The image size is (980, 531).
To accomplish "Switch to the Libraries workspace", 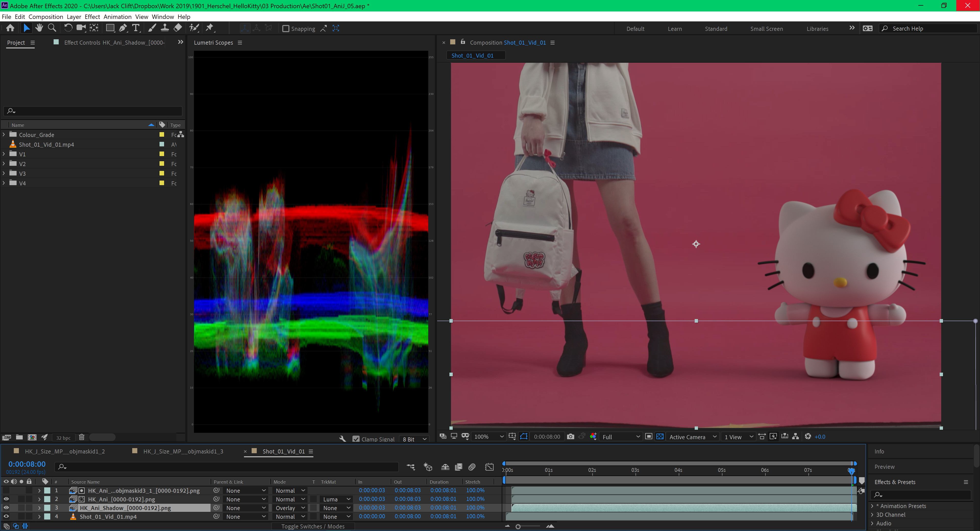I will click(x=817, y=29).
